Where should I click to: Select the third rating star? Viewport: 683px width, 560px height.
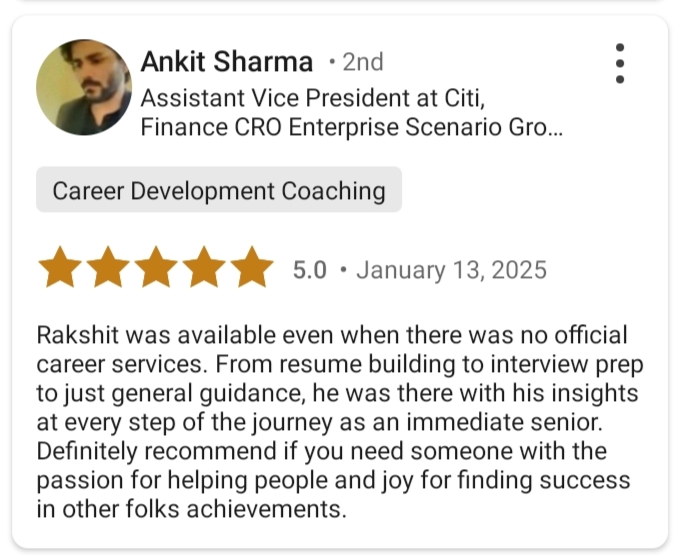pos(157,270)
